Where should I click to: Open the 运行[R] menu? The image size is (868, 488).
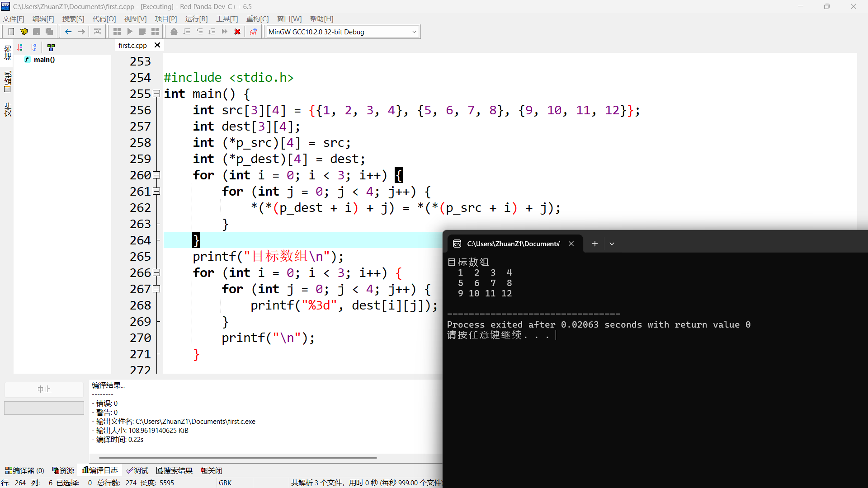pos(196,19)
